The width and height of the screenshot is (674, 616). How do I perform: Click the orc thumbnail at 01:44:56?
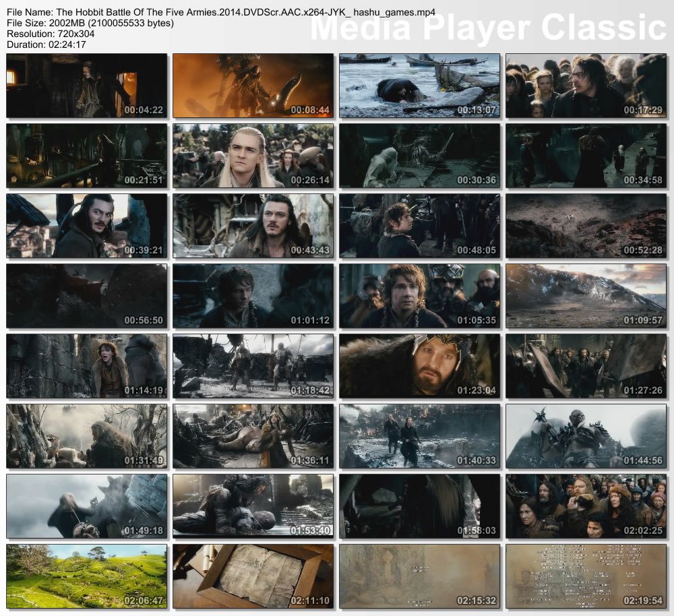(586, 436)
